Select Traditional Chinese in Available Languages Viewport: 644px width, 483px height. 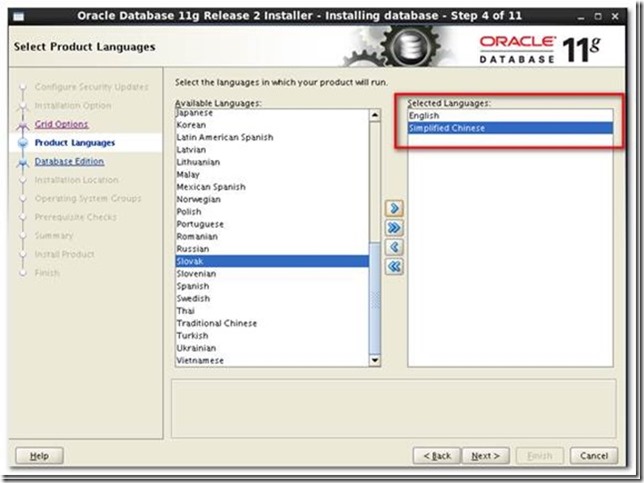pyautogui.click(x=272, y=323)
